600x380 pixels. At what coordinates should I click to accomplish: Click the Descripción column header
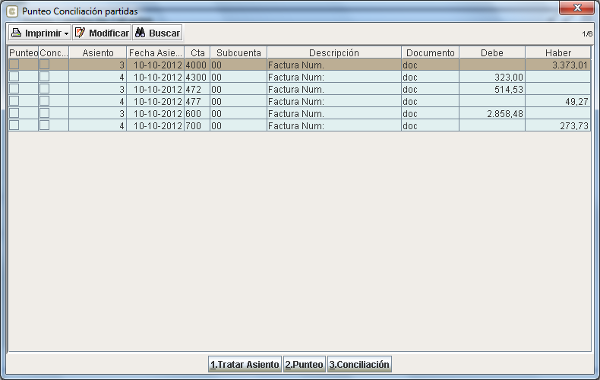click(334, 52)
